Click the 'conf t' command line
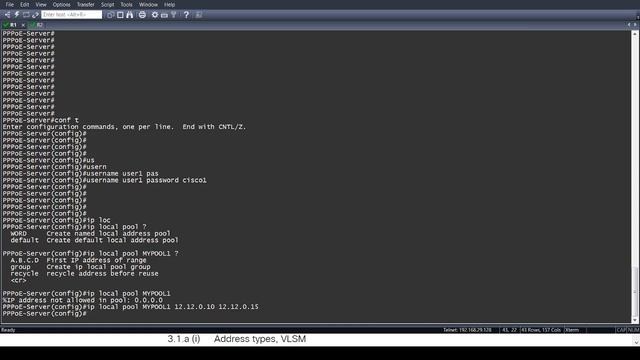640x360 pixels. [41, 120]
